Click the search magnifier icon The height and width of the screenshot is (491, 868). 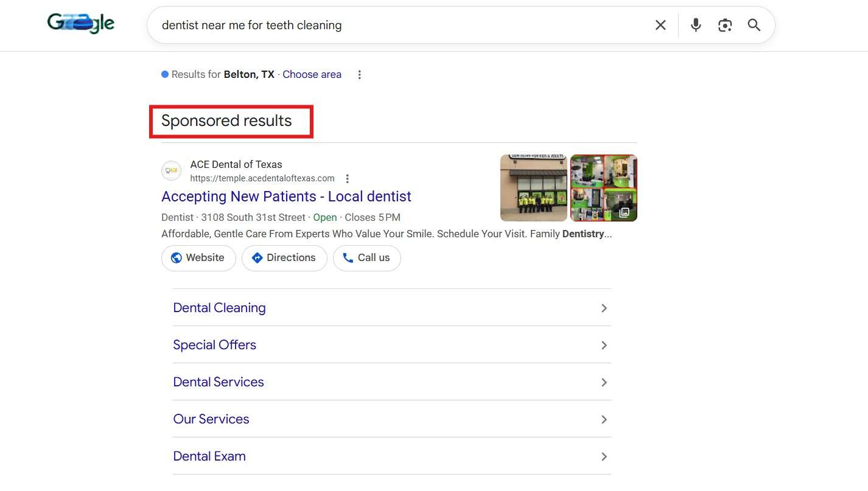click(754, 25)
